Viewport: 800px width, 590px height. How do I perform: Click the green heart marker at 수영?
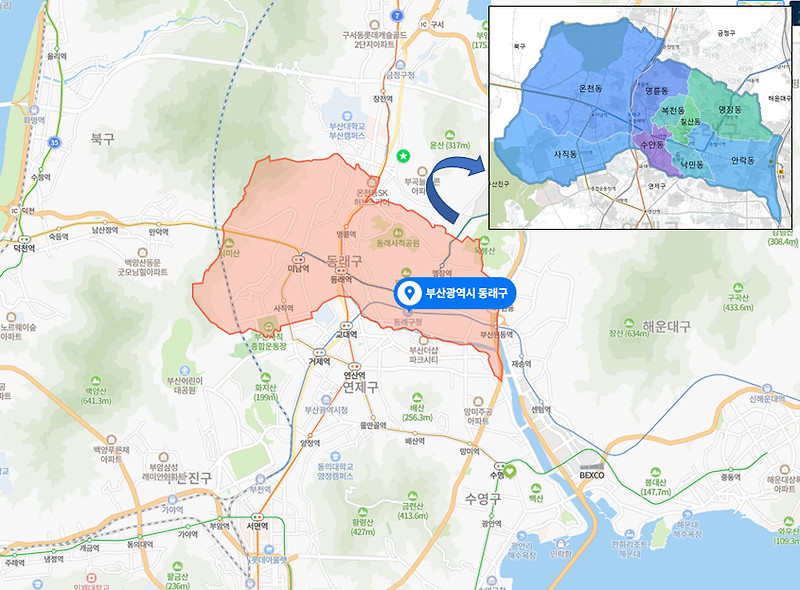(x=509, y=470)
